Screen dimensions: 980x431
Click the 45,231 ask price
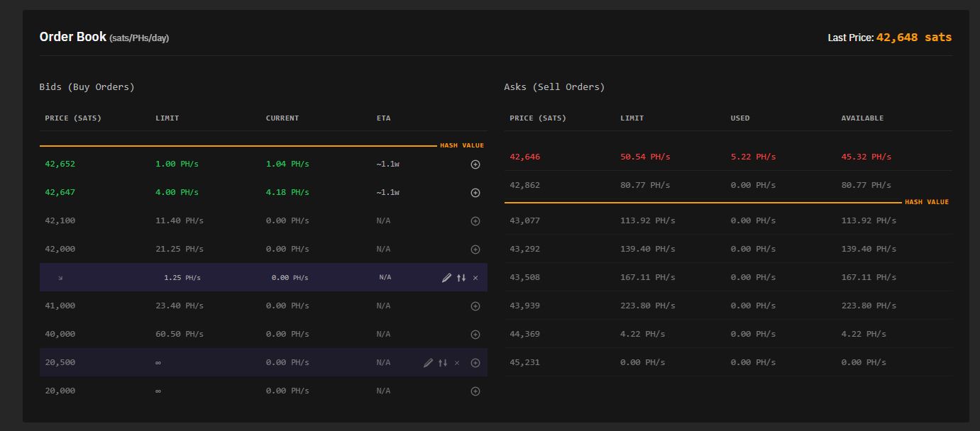[524, 362]
